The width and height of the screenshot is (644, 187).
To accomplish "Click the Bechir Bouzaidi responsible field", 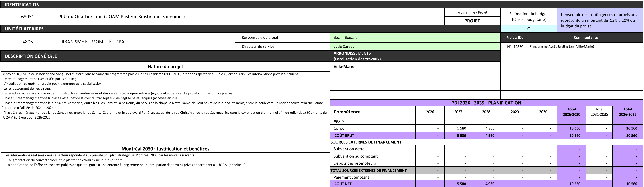I will [x=414, y=37].
